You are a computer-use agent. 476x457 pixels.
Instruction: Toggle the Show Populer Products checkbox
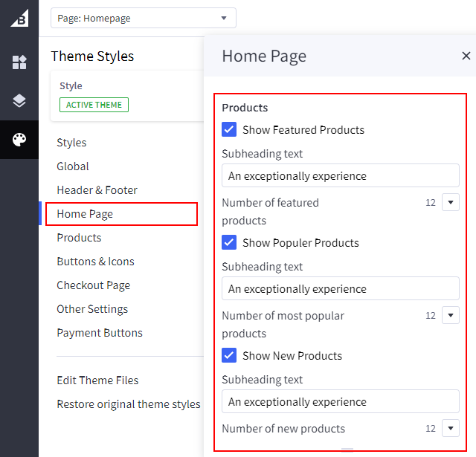point(229,243)
